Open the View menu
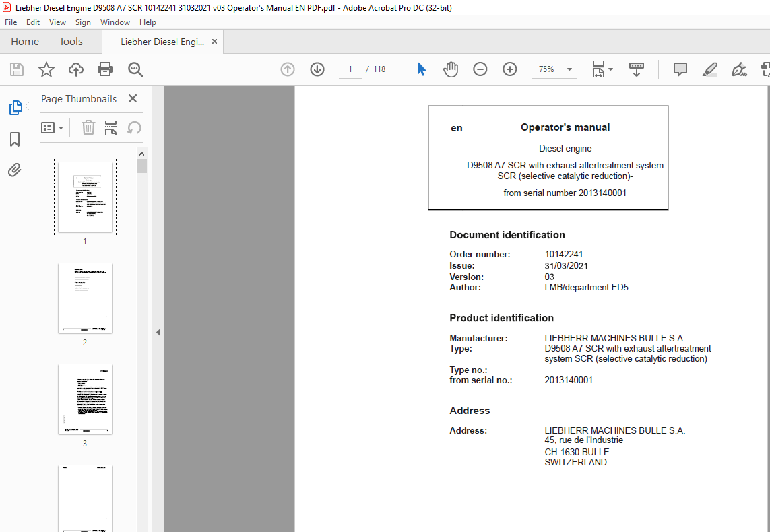 point(57,22)
